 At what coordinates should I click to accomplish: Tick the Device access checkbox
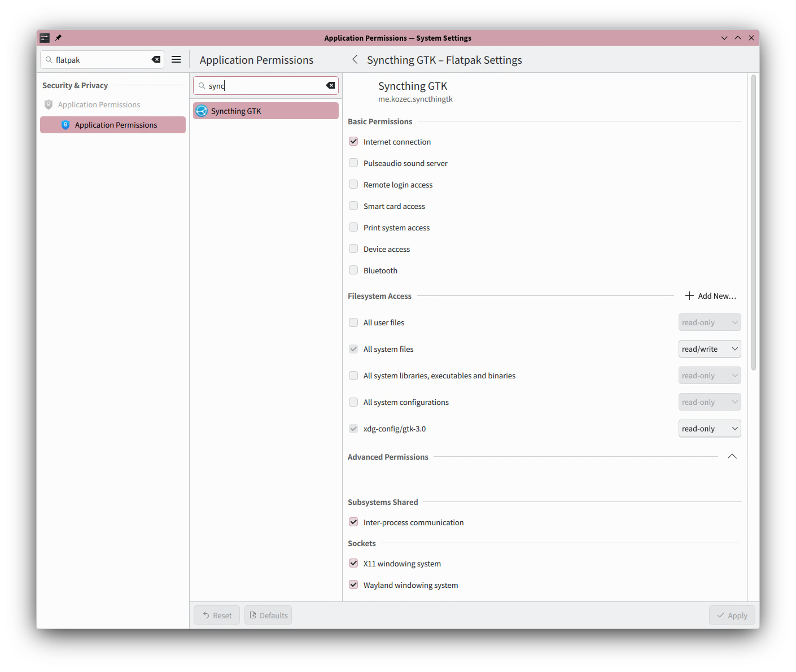pyautogui.click(x=353, y=248)
